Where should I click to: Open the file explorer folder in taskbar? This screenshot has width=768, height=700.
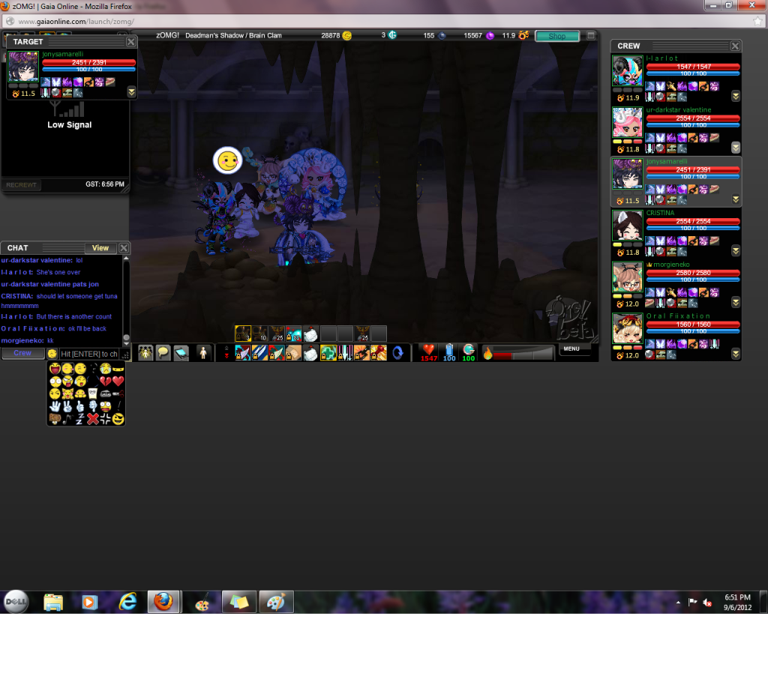pos(53,602)
